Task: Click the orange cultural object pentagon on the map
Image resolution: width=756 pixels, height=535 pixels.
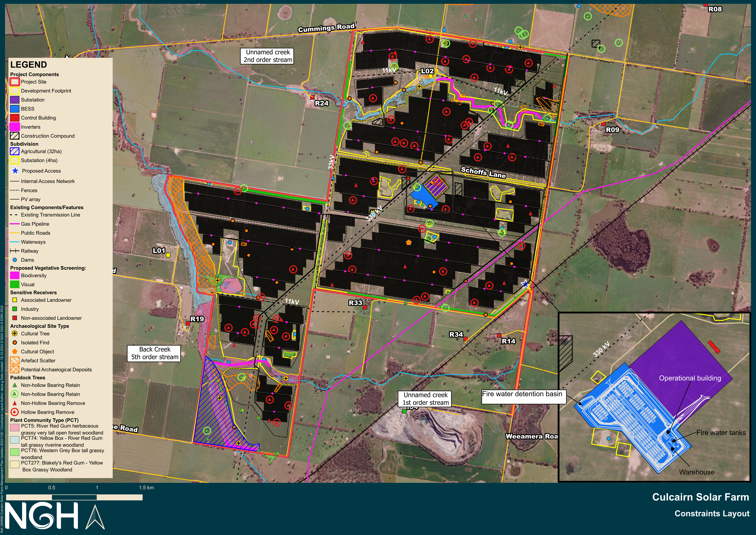Action: point(409,242)
